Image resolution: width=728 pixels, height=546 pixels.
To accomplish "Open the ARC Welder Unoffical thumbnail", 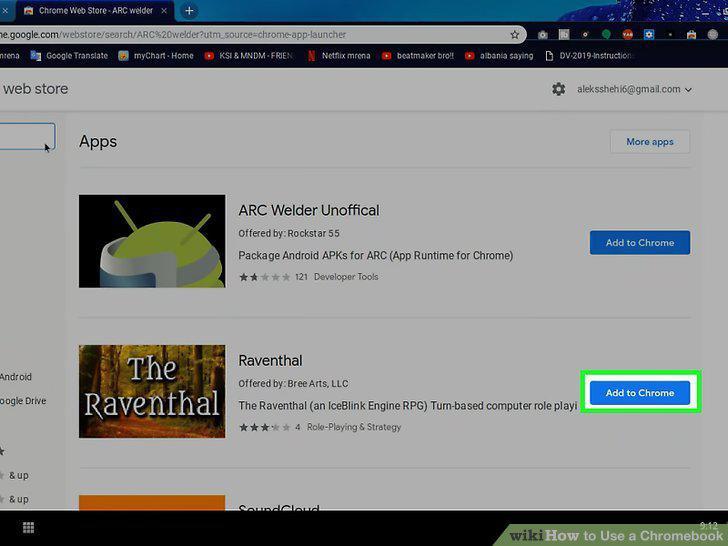I will tap(152, 241).
